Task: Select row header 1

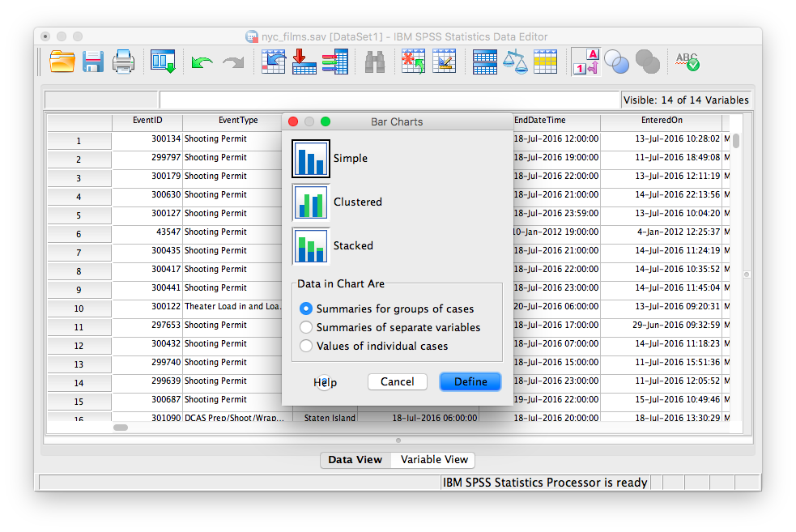Action: click(79, 141)
